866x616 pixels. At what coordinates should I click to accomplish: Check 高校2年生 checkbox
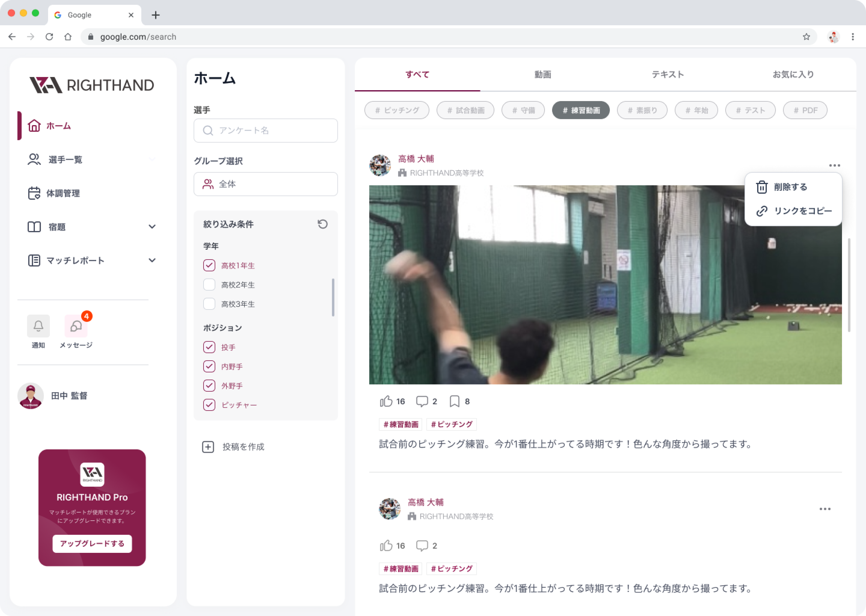209,284
